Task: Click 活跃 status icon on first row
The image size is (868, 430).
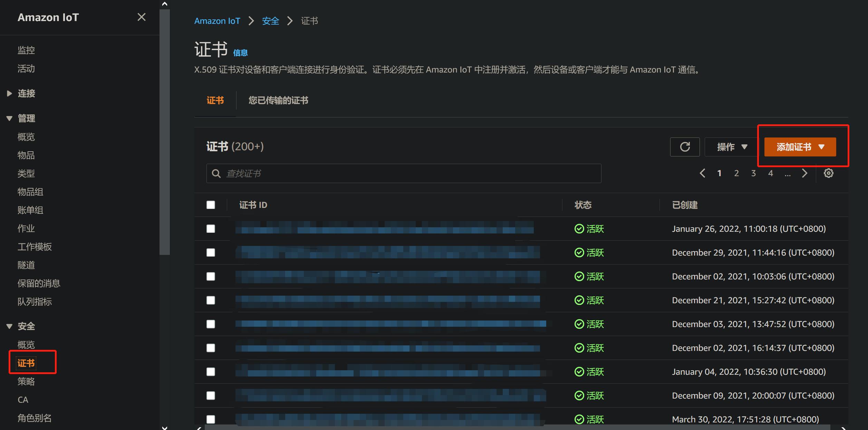Action: 579,229
